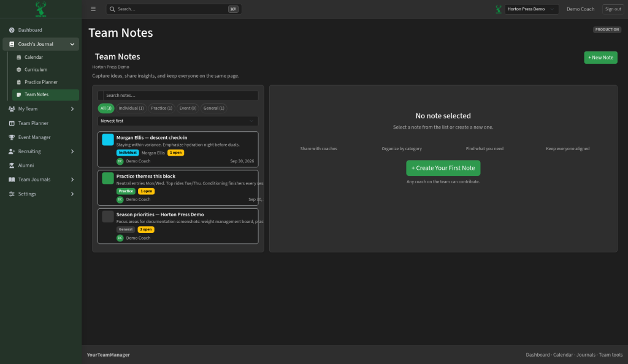Sign out of the account
This screenshot has height=364, width=628.
[x=613, y=9]
